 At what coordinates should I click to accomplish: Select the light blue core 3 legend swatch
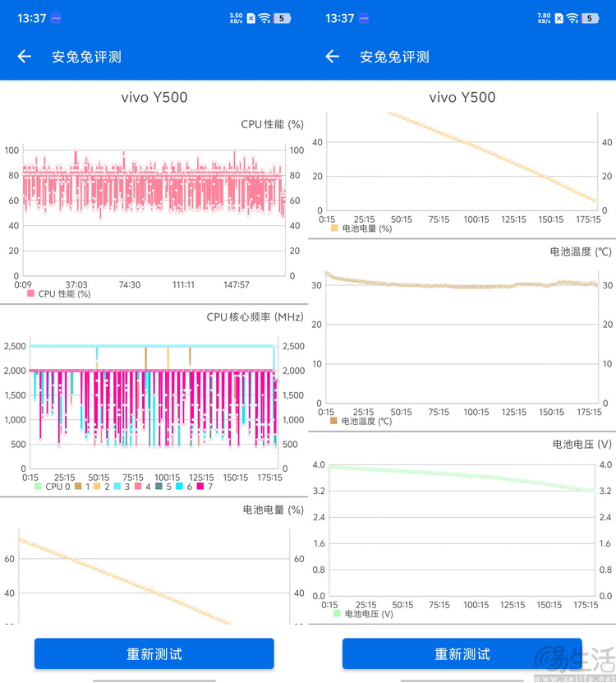click(x=117, y=486)
